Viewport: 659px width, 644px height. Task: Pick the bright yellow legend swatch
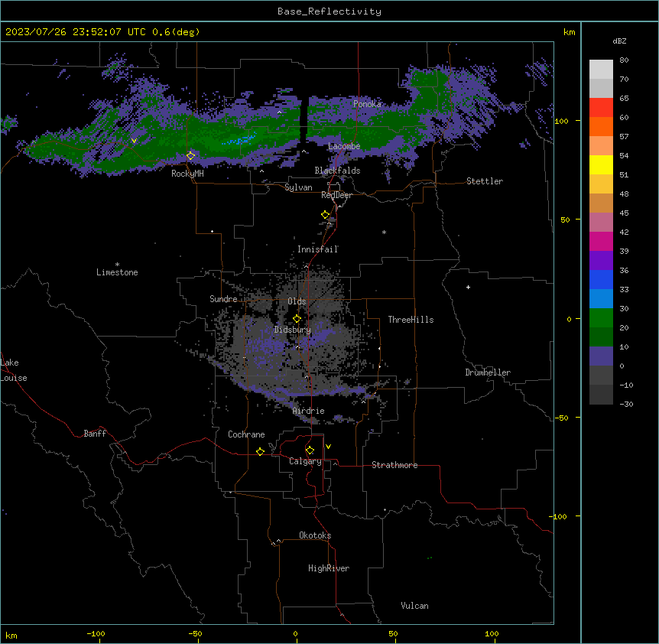point(601,164)
